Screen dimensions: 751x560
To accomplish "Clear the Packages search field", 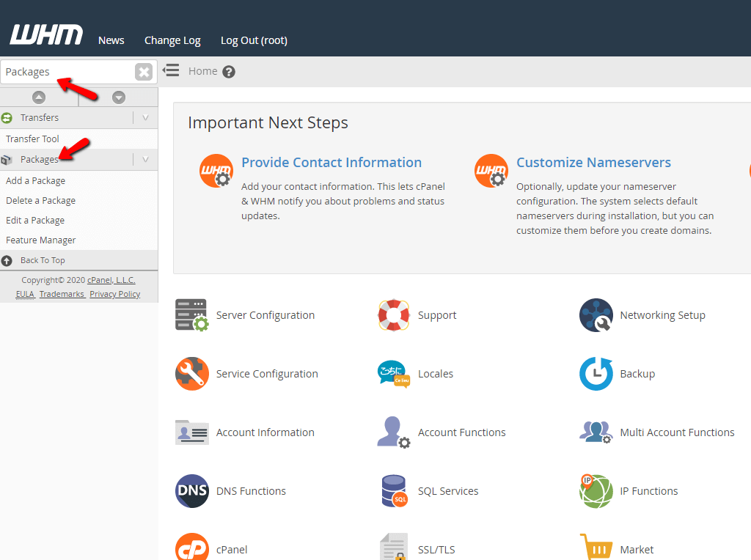I will tap(144, 73).
